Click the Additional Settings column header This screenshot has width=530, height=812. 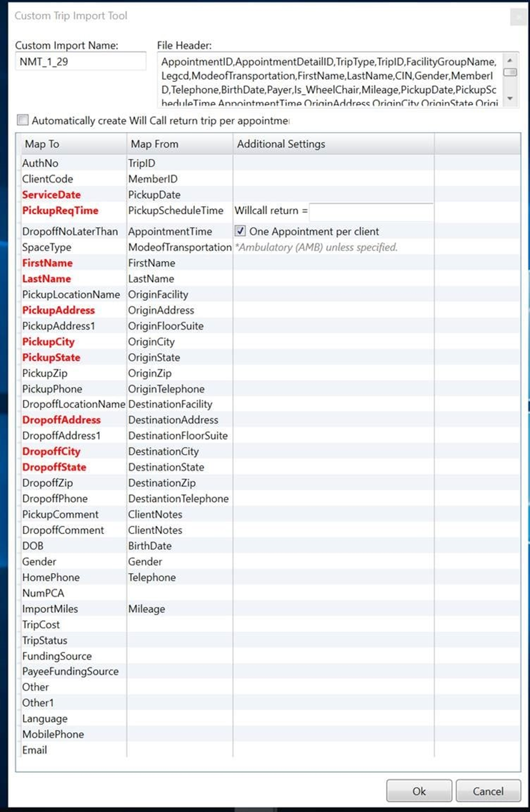pos(279,144)
